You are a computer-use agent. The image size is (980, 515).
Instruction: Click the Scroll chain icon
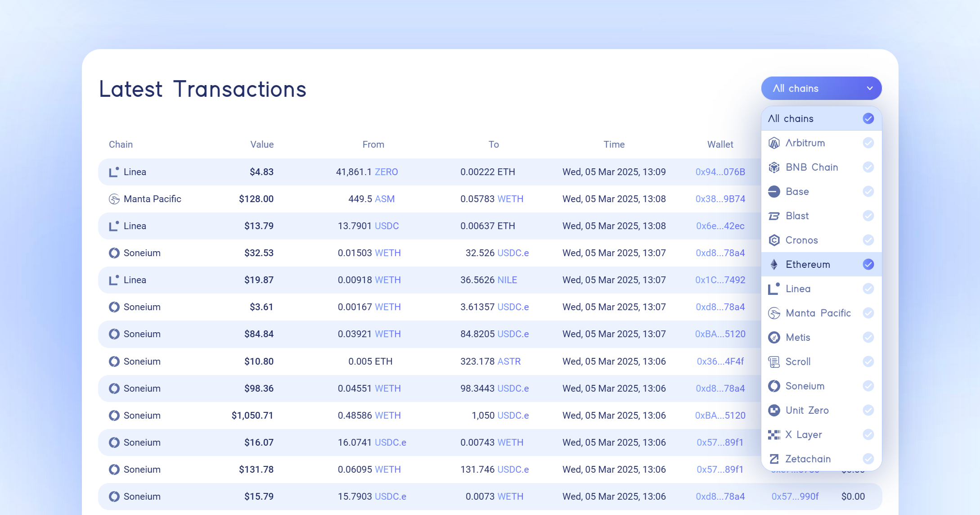[x=774, y=362]
